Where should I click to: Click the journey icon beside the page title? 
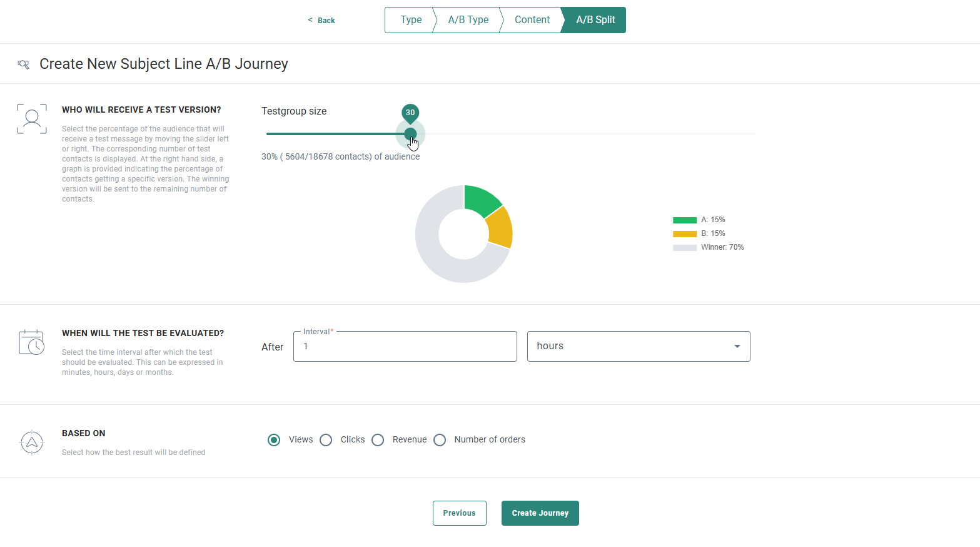click(23, 64)
